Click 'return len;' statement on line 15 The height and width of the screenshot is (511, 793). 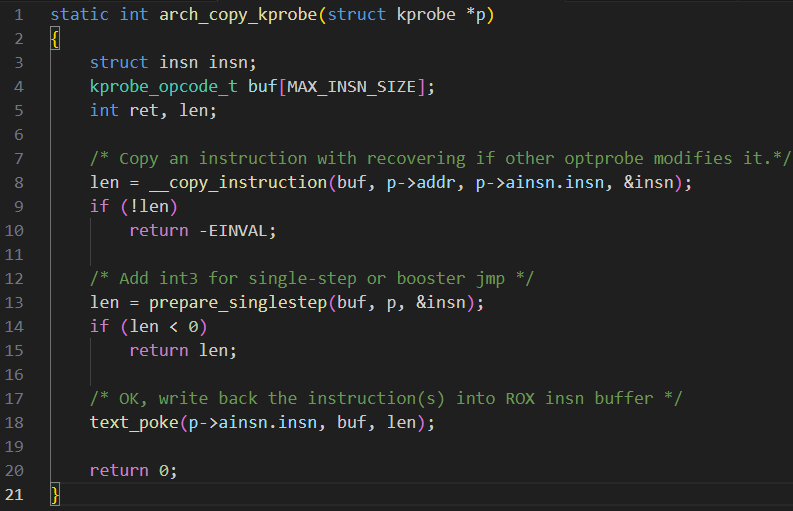point(183,351)
